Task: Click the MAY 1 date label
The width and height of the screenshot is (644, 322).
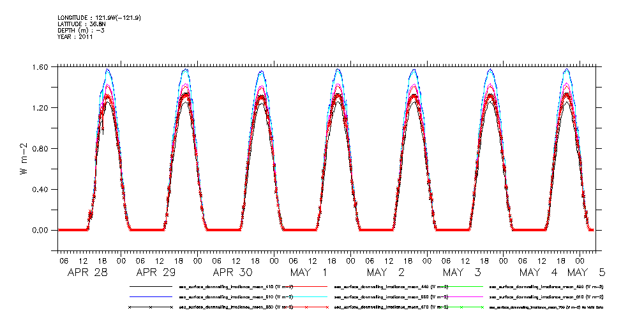Action: (x=310, y=273)
